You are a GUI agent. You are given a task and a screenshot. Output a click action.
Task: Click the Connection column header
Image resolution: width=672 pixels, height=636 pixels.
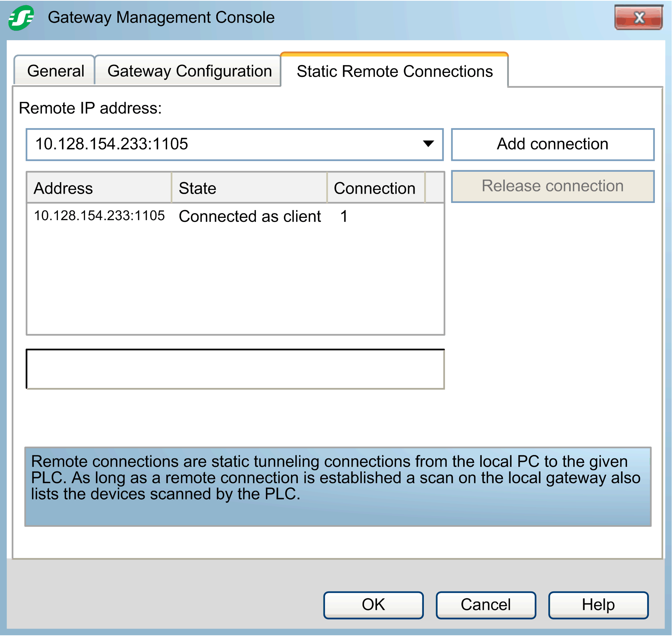pyautogui.click(x=375, y=188)
